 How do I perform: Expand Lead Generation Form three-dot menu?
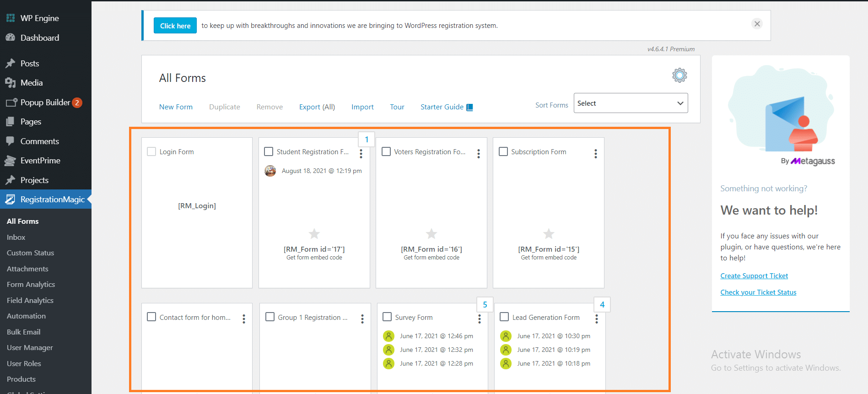pos(596,318)
